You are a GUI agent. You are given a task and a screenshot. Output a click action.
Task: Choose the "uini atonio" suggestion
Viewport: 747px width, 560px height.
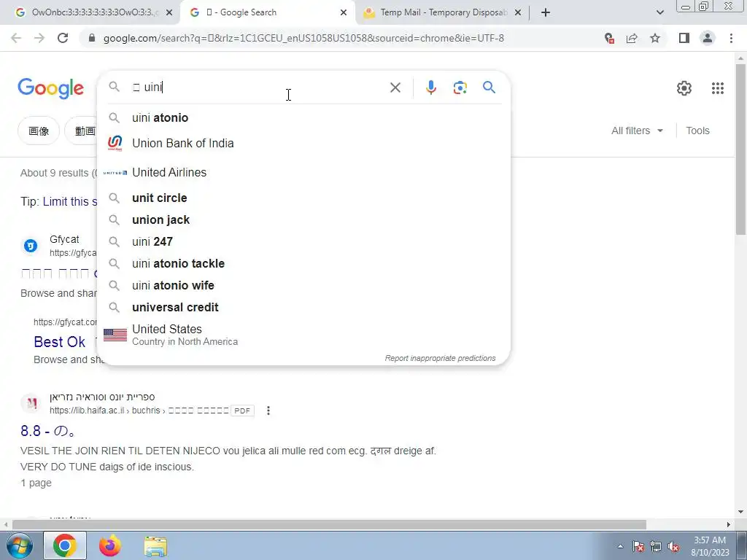click(303, 117)
